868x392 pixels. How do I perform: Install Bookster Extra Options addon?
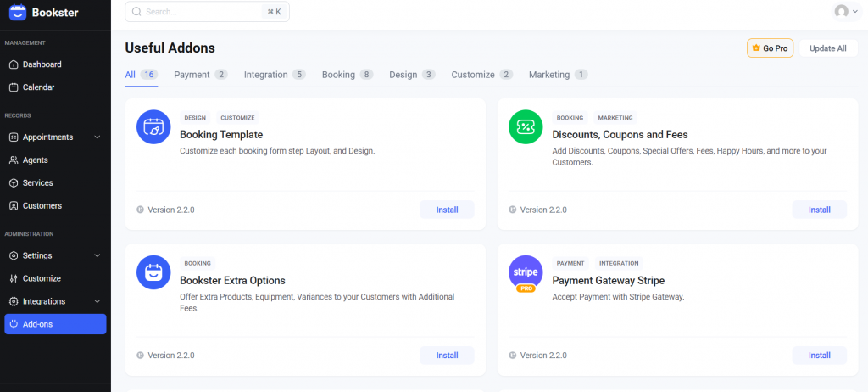coord(448,355)
